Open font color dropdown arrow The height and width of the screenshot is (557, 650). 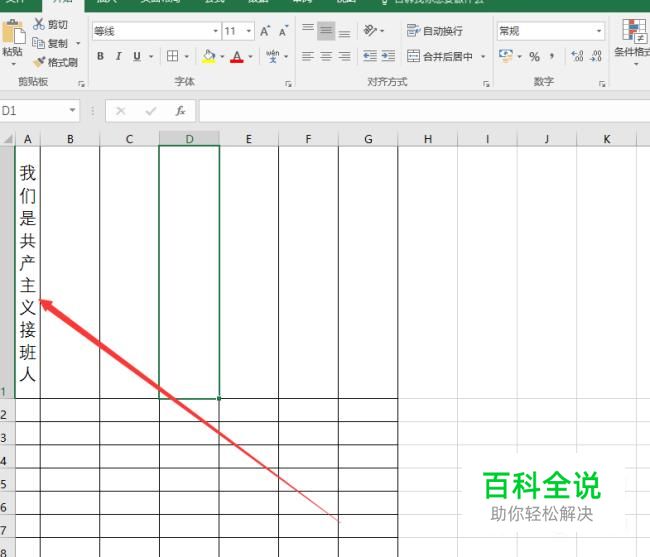pos(250,56)
